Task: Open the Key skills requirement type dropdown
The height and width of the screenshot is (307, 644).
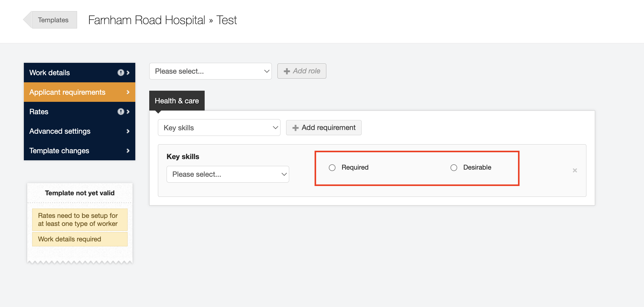Action: point(219,128)
